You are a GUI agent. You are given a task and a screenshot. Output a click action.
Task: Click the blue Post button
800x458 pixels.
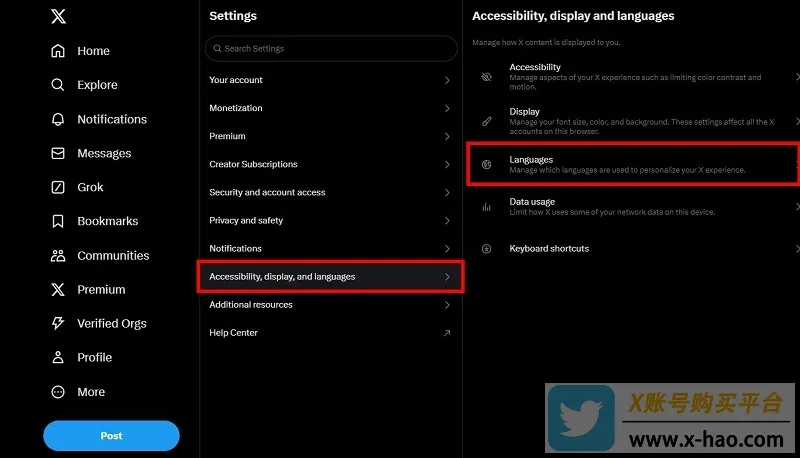[x=111, y=436]
